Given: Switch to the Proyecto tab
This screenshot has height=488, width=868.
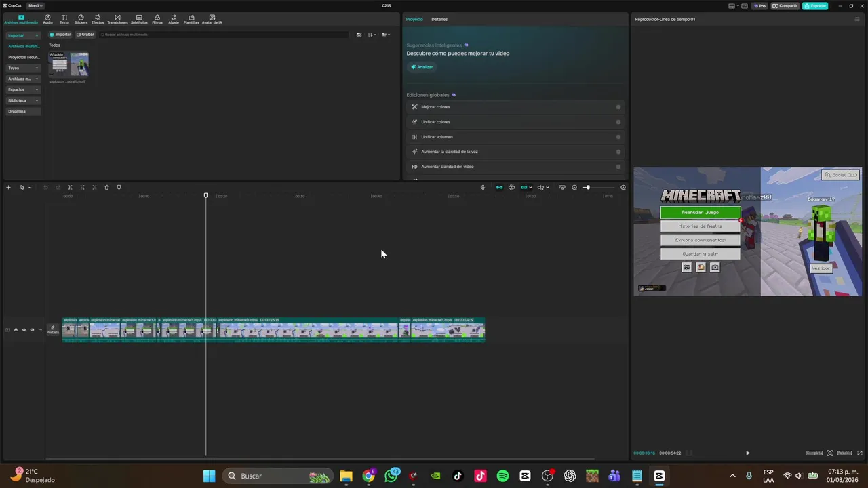Looking at the screenshot, I should click(x=414, y=19).
